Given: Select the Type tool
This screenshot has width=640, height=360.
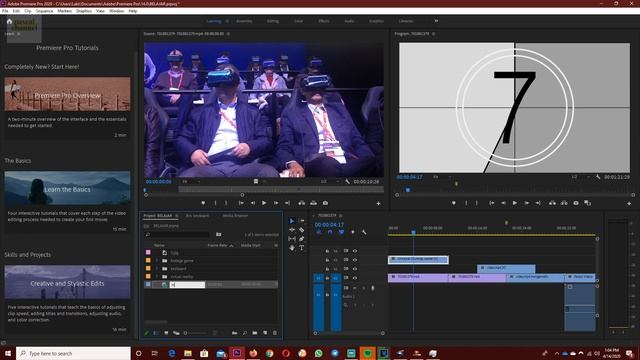Looking at the screenshot, I should (x=302, y=248).
